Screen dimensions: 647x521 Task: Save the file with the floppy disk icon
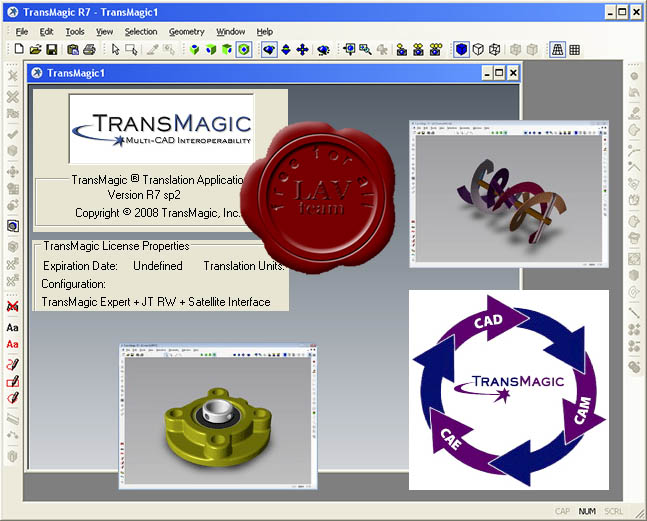52,50
